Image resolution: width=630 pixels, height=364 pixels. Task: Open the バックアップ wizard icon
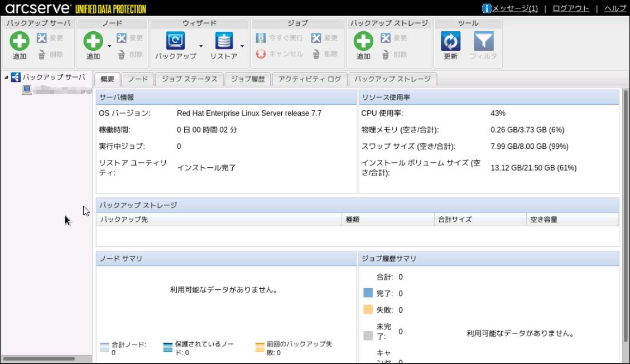click(176, 41)
